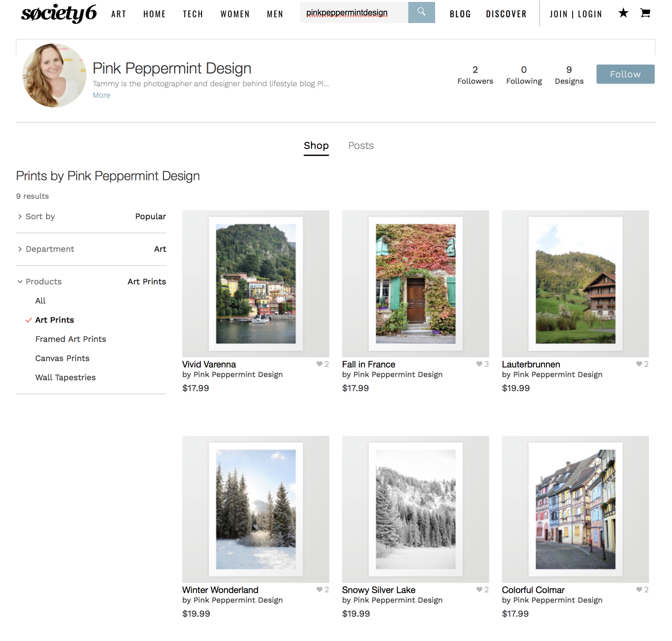Click the Vivid Varenna title
This screenshot has width=672, height=641.
tap(209, 364)
